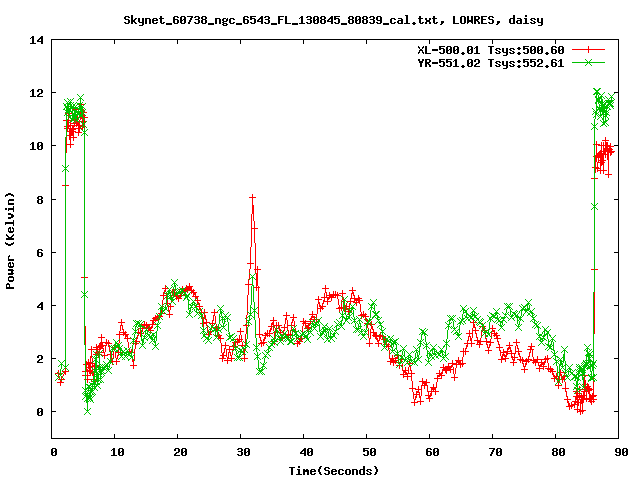This screenshot has height=480, width=640.
Task: Click the Power (Kelvin) y-axis label
Action: click(x=11, y=238)
